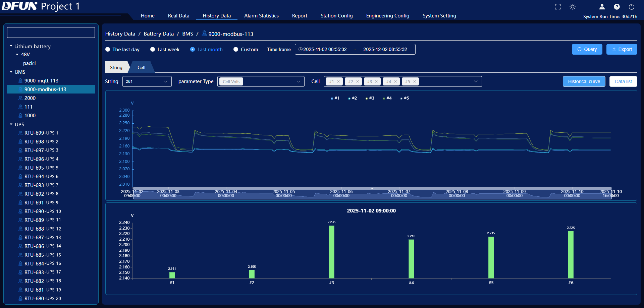Click device icon beside 9000-mqtt-113
Image resolution: width=644 pixels, height=308 pixels.
[20, 80]
